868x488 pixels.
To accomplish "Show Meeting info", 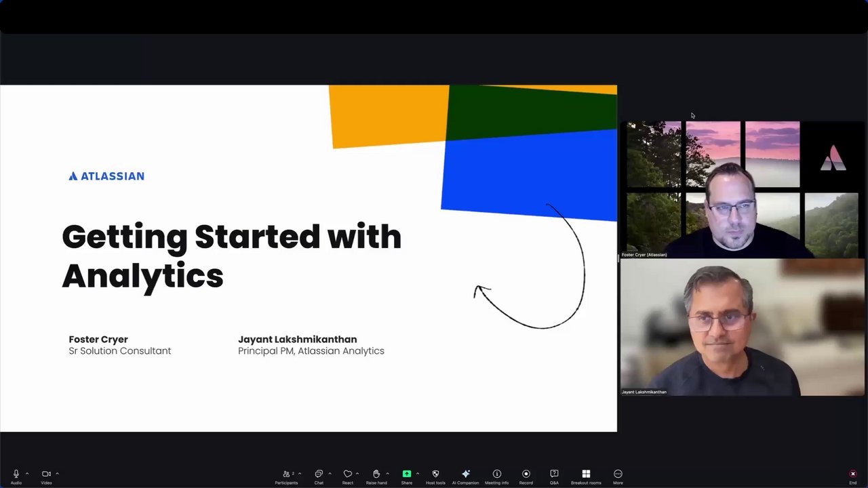I will pyautogui.click(x=496, y=476).
